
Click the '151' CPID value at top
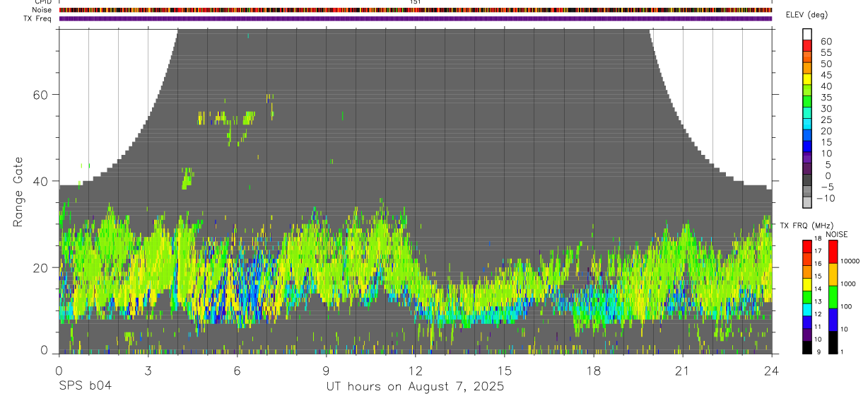click(416, 2)
